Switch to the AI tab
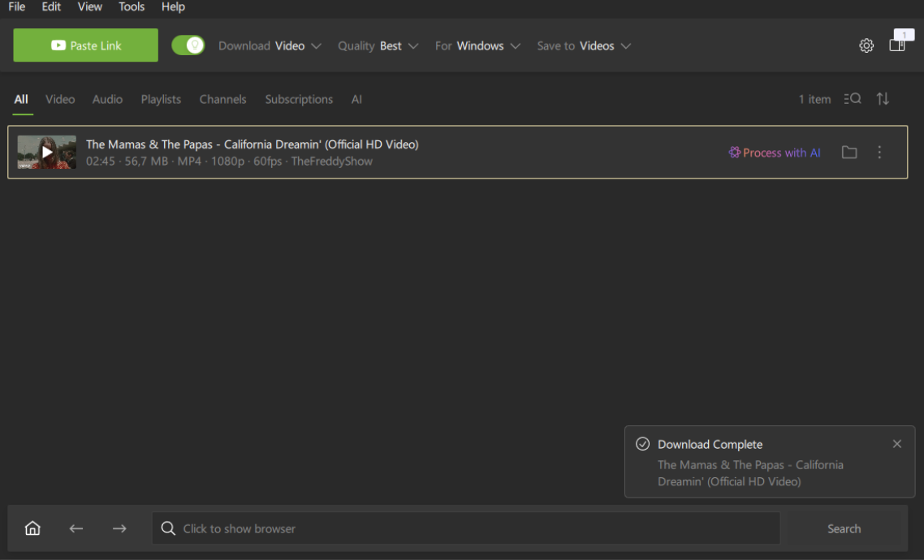 coord(356,100)
